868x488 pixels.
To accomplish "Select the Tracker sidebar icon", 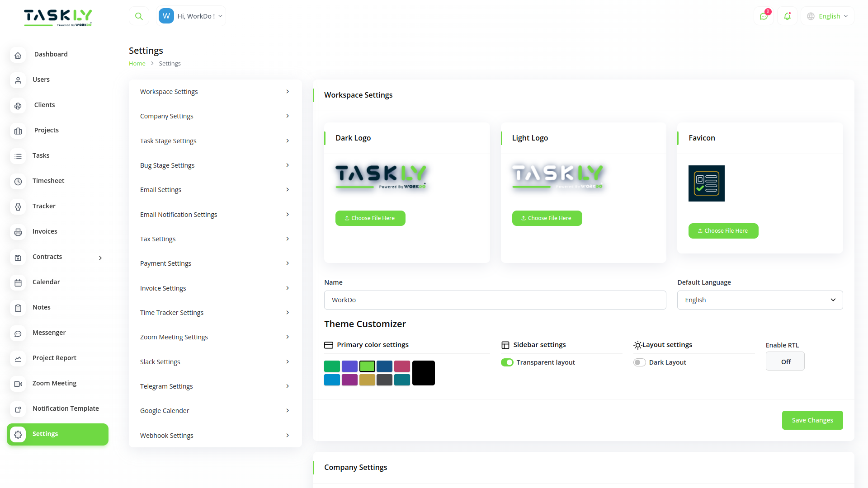I will coord(18,207).
